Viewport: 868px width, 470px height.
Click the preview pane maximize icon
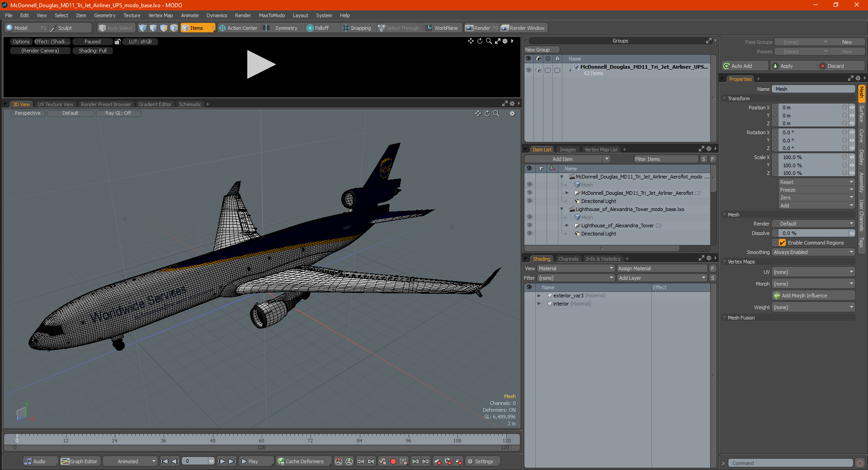[497, 41]
